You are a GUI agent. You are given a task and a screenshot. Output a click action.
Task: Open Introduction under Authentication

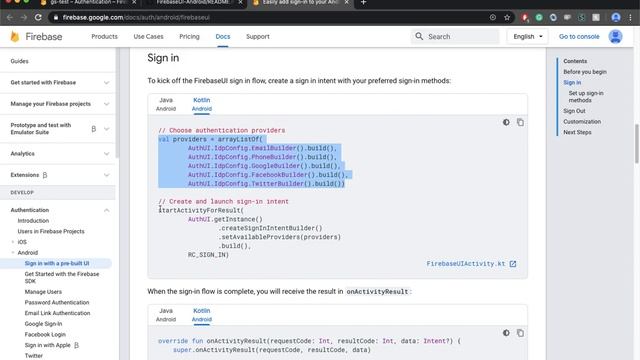[33, 221]
